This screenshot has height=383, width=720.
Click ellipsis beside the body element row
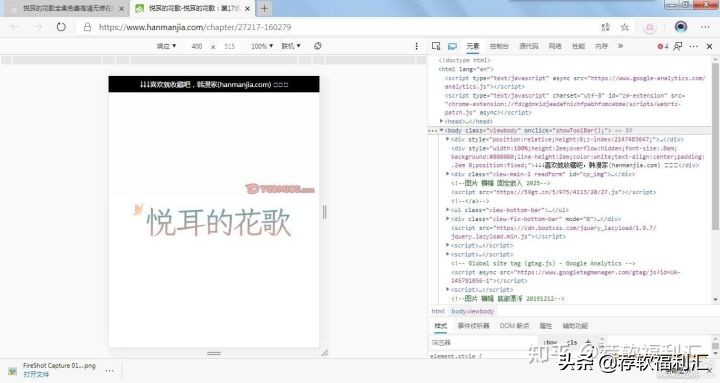point(432,131)
